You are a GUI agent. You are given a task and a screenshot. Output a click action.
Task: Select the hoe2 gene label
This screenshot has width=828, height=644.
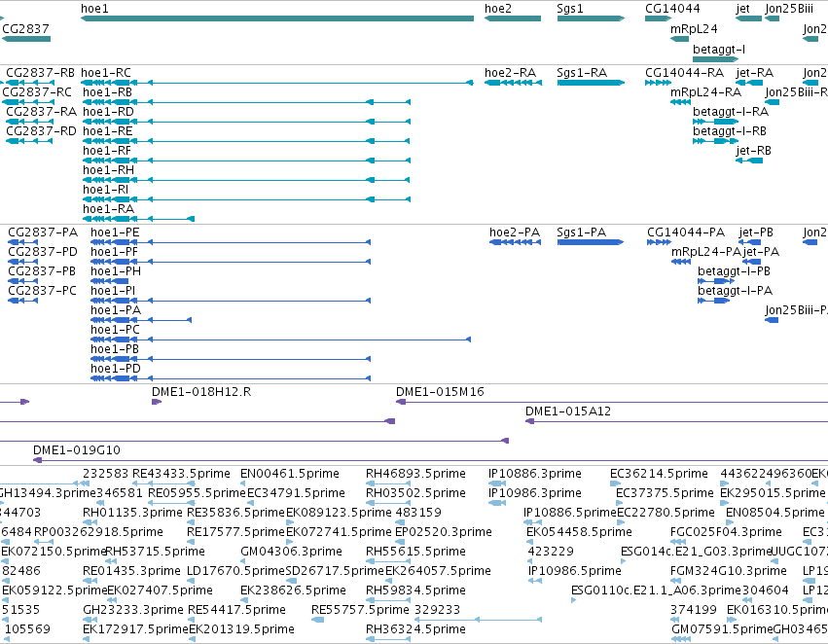(498, 9)
